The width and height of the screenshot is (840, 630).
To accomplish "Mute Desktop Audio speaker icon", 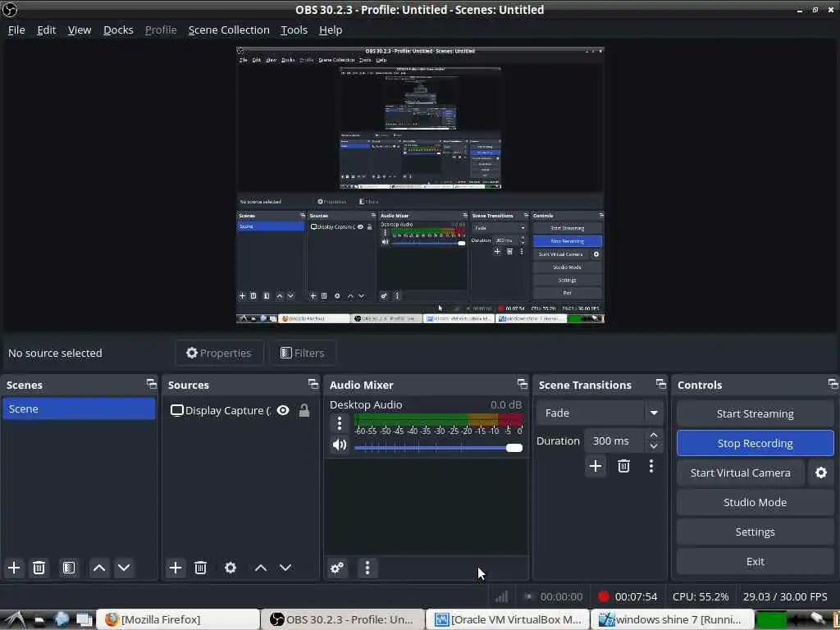I will point(340,445).
